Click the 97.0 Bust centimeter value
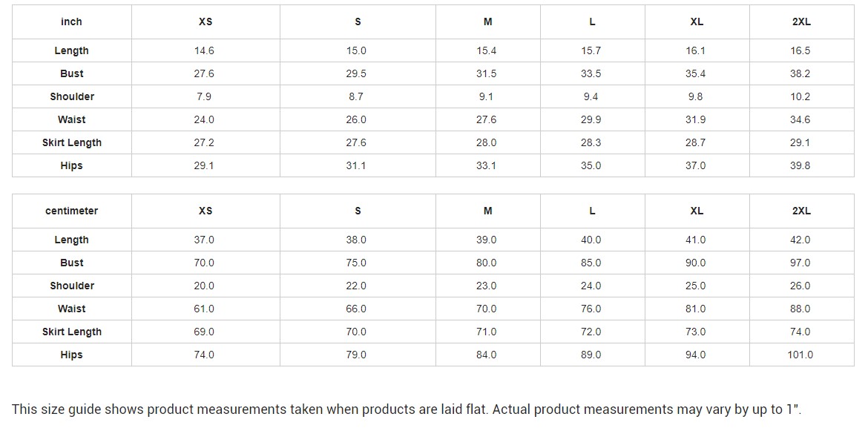The image size is (868, 428). [x=800, y=263]
